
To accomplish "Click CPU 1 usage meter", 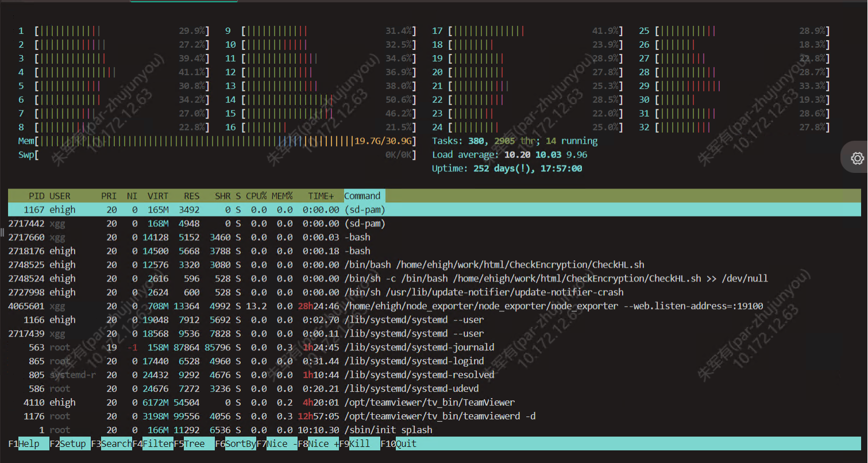I will (114, 31).
